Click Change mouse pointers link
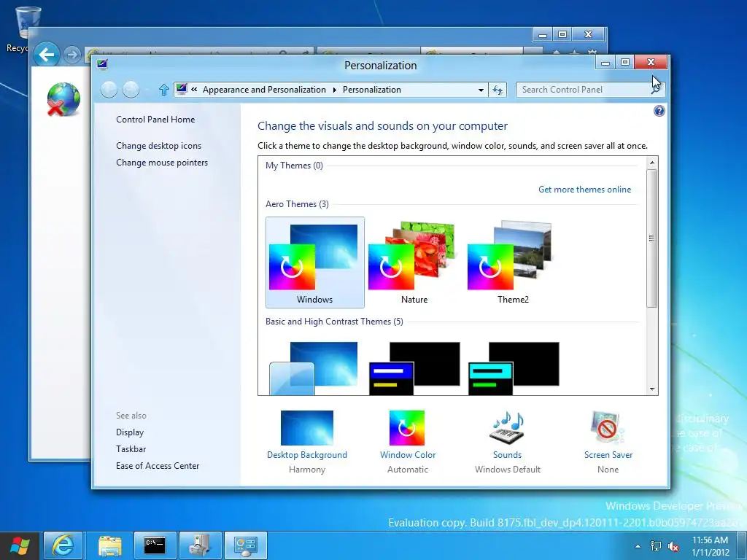The width and height of the screenshot is (747, 560). click(x=162, y=163)
